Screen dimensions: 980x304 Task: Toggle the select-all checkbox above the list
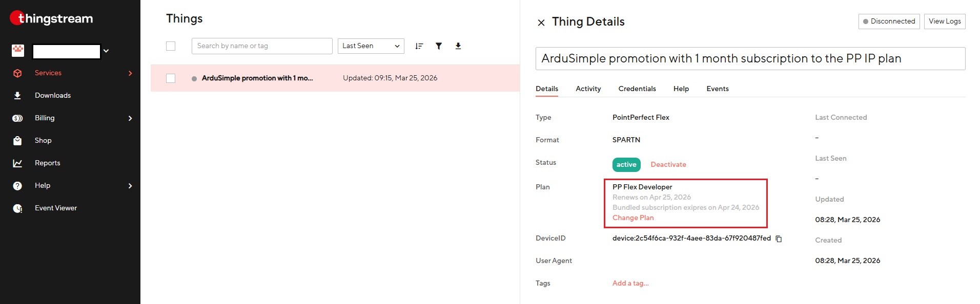point(171,46)
